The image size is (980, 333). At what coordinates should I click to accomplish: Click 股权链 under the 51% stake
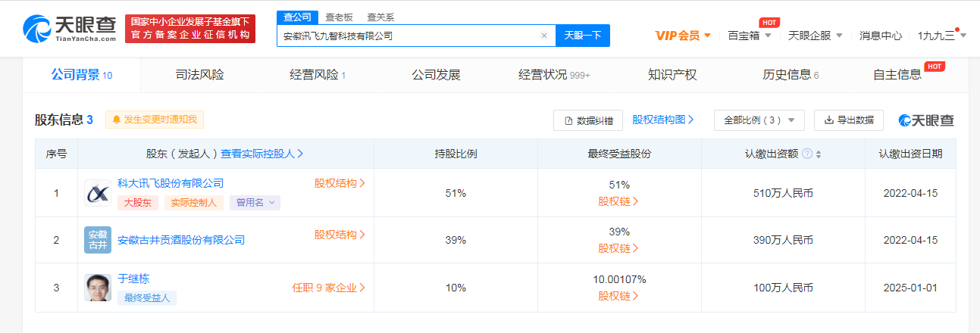pyautogui.click(x=618, y=201)
